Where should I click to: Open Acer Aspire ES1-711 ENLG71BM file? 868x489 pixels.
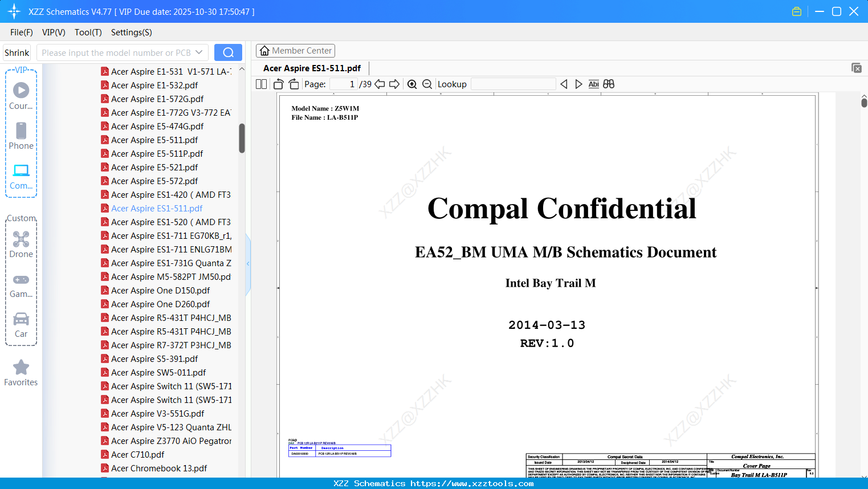click(x=166, y=250)
